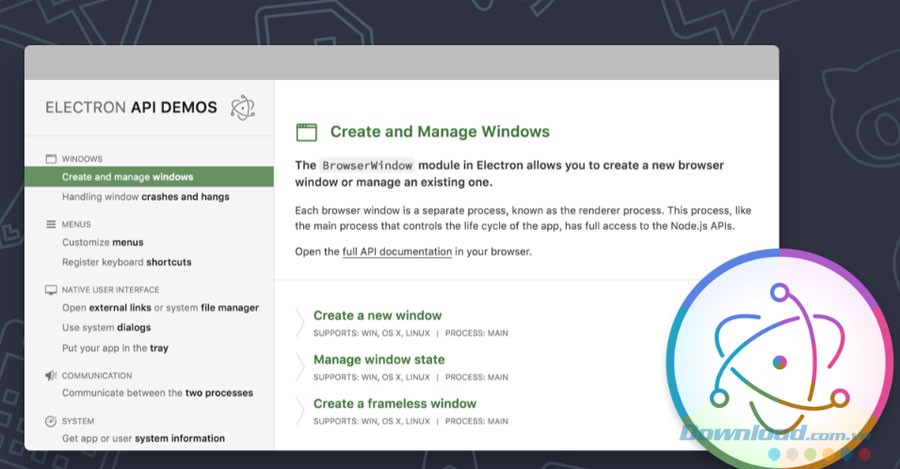Open 'Communicate between the two processes'

tap(157, 393)
